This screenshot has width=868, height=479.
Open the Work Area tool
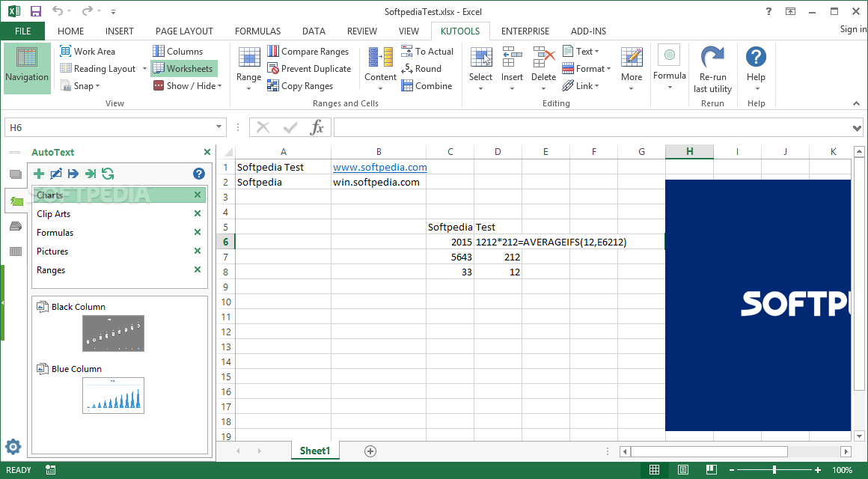[88, 52]
